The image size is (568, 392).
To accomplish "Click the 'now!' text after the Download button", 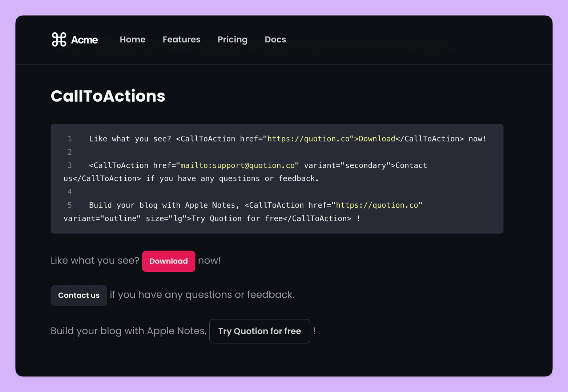I will 209,261.
